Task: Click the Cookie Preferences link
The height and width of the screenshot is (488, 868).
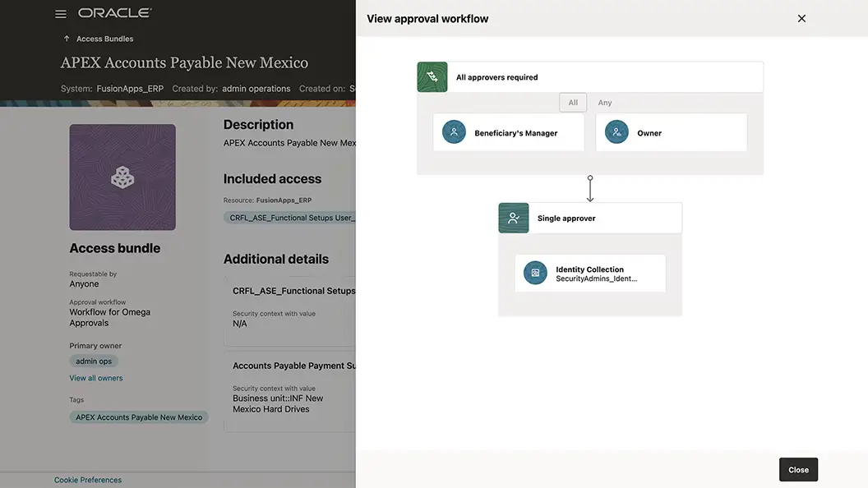Action: 87,480
